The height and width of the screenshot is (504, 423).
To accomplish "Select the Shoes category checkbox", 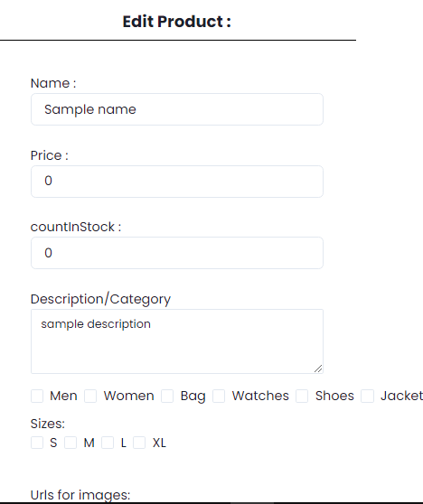I will click(302, 396).
